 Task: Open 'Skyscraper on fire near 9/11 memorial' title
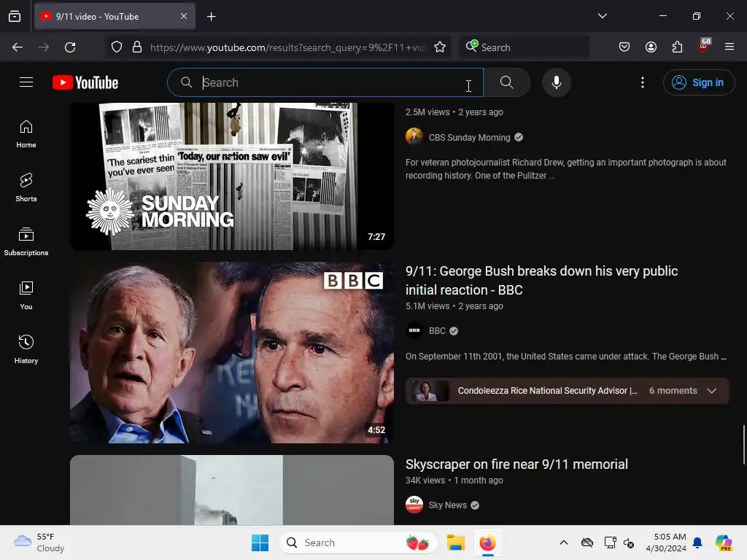pyautogui.click(x=516, y=464)
